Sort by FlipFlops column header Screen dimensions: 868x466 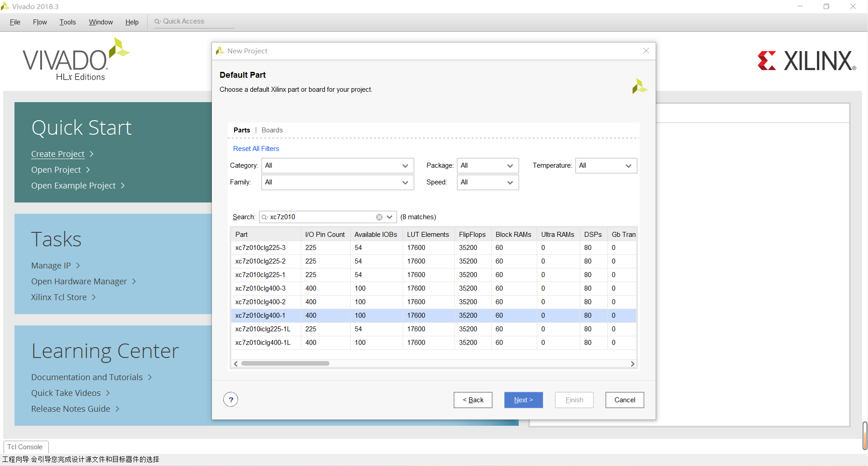point(473,235)
